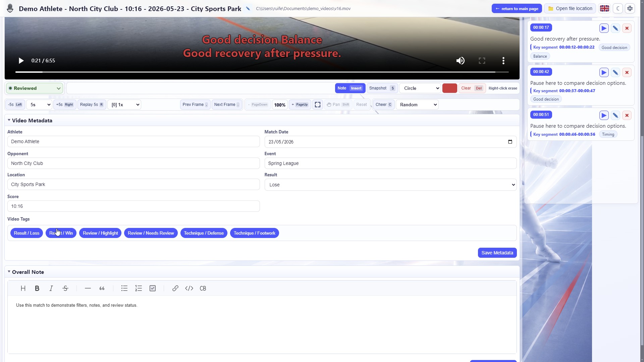Screen dimensions: 644x362
Task: Delete the 00:00:17 note
Action: (627, 28)
